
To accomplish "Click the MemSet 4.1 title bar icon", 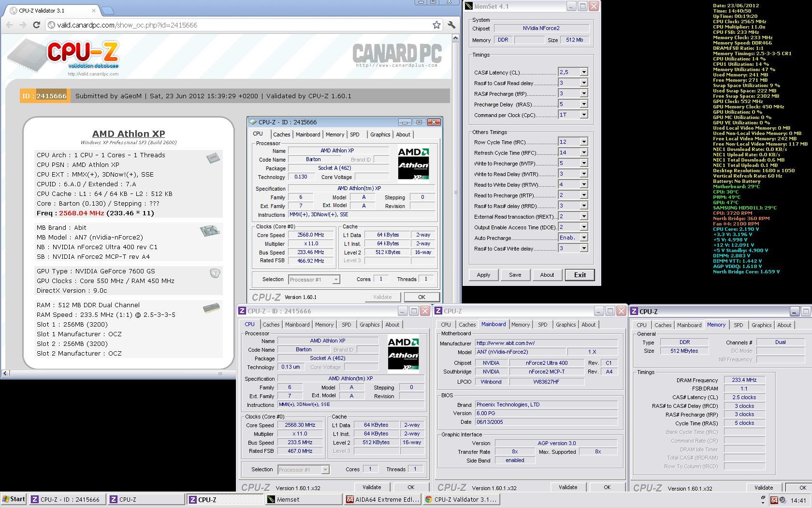I will [469, 6].
